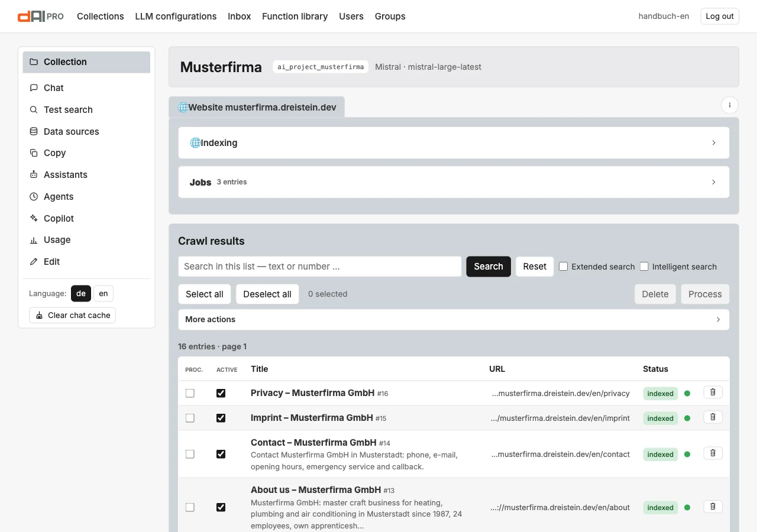Open Agents from the sidebar

pos(86,197)
